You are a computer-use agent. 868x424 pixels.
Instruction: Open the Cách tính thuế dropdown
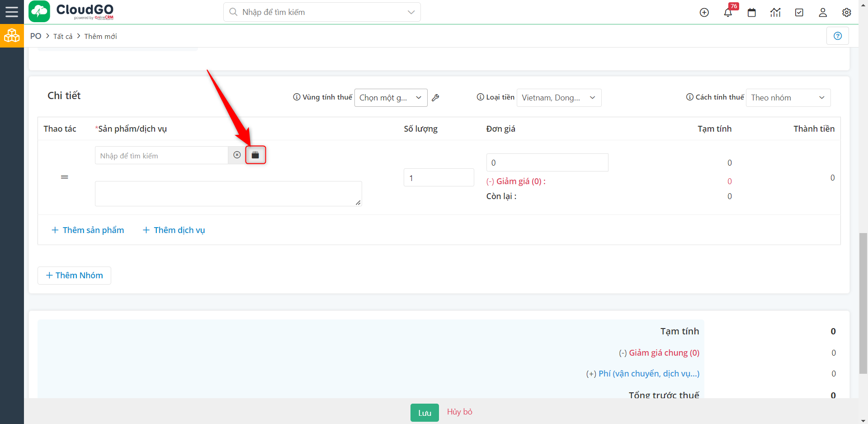click(788, 98)
